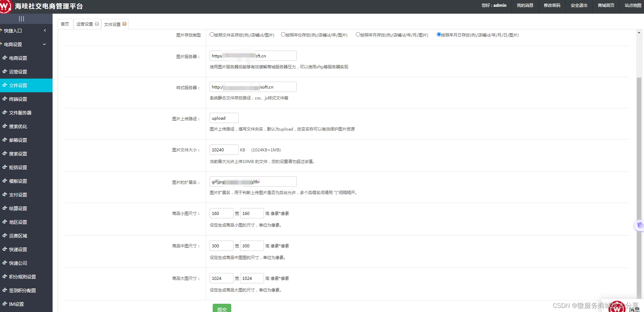Image resolution: width=644 pixels, height=312 pixels.
Task: Click the admin username label
Action: pos(500,5)
